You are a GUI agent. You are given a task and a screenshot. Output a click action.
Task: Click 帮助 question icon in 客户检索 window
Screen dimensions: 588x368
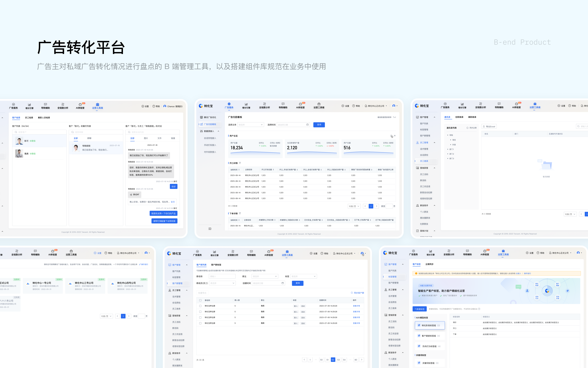154,106
